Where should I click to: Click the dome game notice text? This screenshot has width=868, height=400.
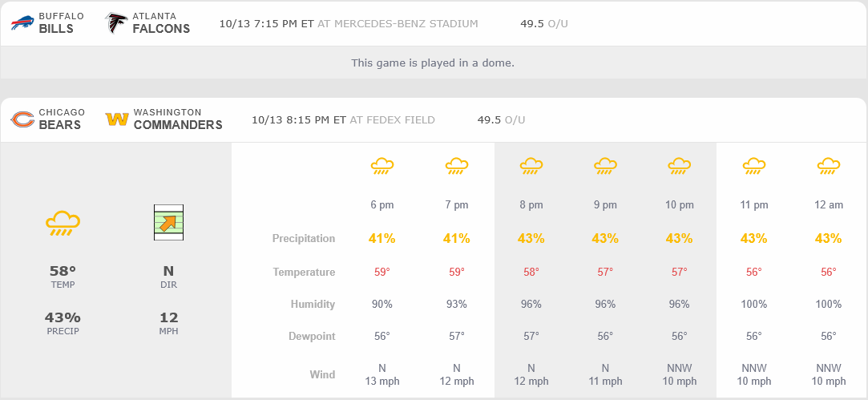(433, 63)
